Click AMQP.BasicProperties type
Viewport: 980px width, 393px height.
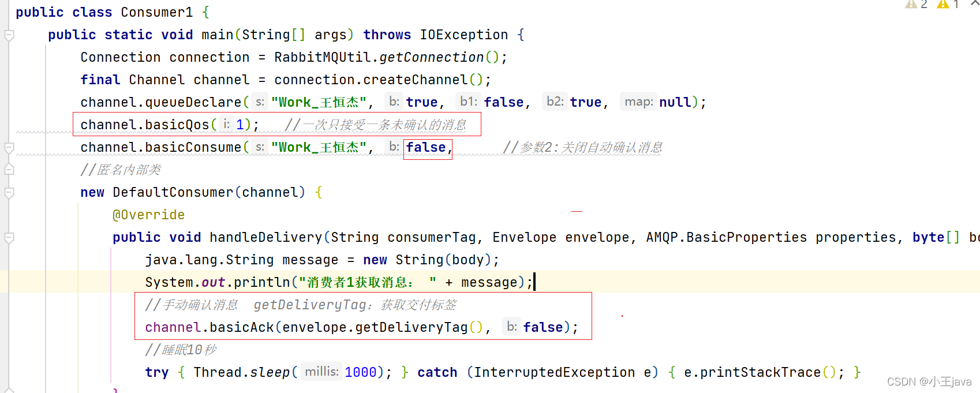pyautogui.click(x=727, y=237)
